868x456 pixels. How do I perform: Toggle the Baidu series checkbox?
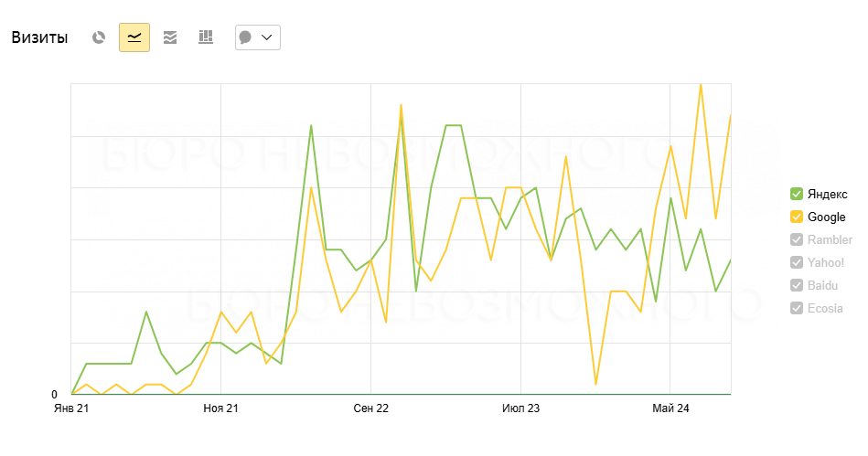(x=796, y=285)
